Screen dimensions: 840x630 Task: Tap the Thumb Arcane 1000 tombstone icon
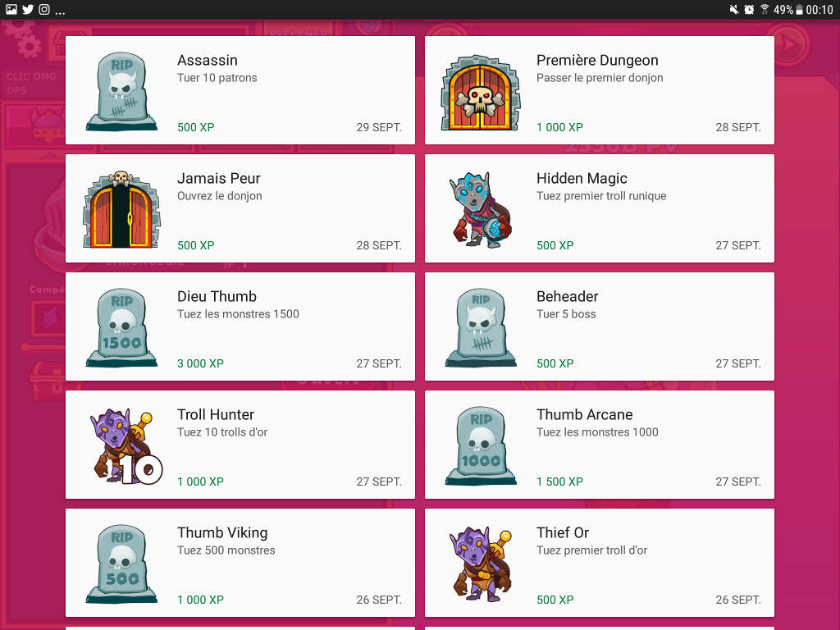click(x=481, y=445)
